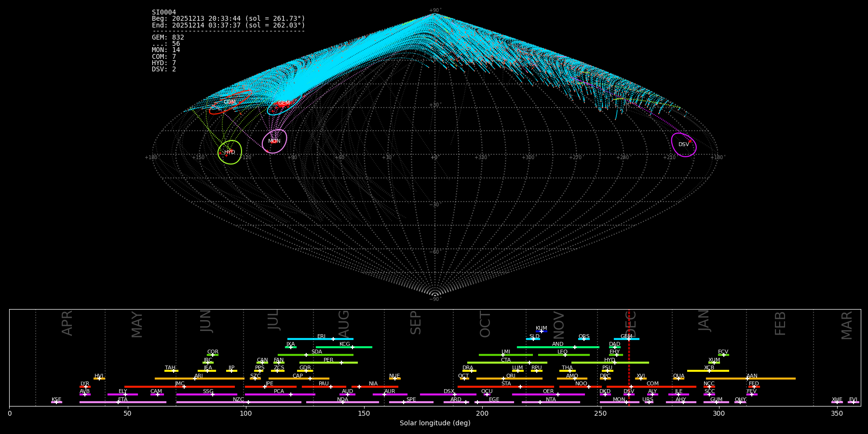The image size is (868, 434).
Task: Select the COM radiant ellipse marker
Action: [x=230, y=103]
